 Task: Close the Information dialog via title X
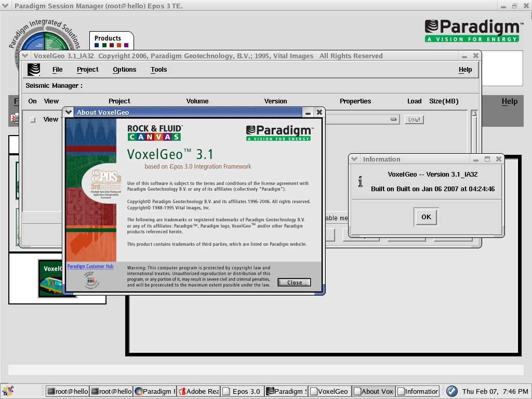(498, 159)
